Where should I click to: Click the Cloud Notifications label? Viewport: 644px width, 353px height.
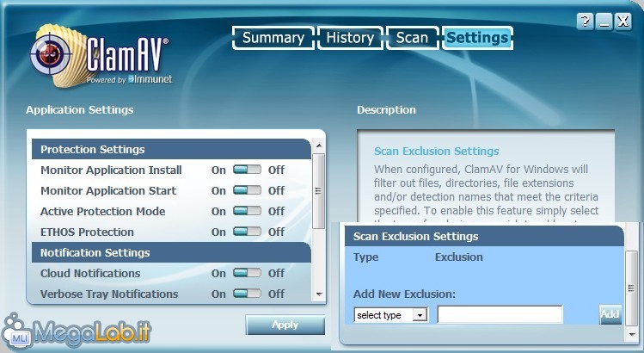90,273
